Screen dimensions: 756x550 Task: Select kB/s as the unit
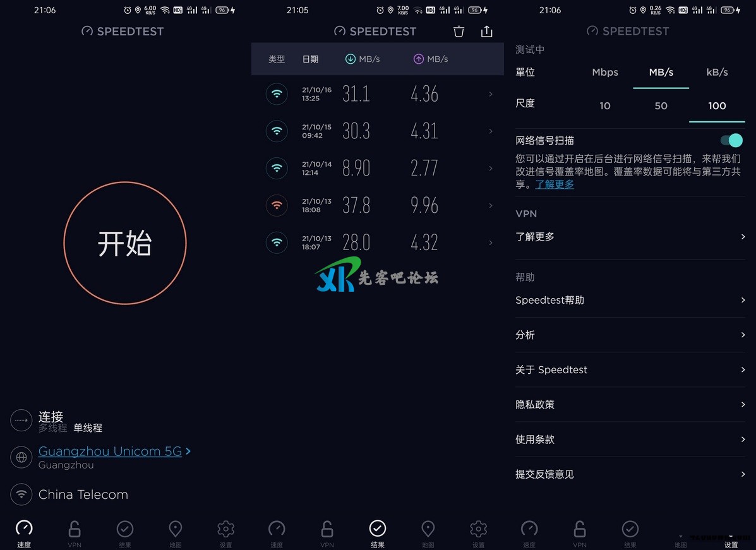click(x=717, y=73)
